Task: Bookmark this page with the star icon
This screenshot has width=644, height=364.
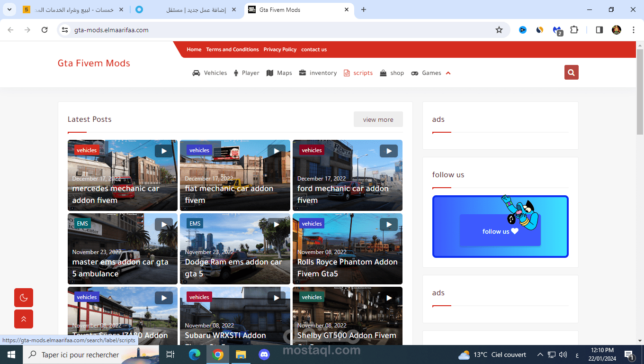Action: [x=499, y=30]
